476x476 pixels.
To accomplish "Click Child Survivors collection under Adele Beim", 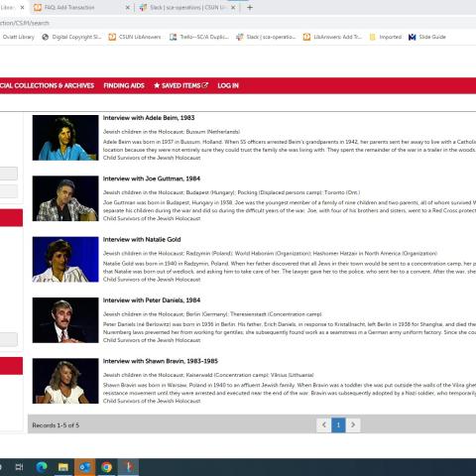I will pos(152,158).
